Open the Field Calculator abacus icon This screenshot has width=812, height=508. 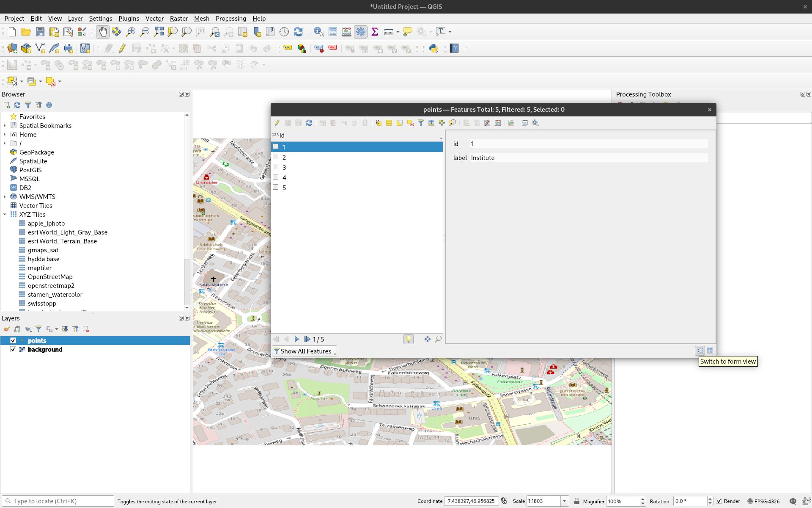pos(346,32)
